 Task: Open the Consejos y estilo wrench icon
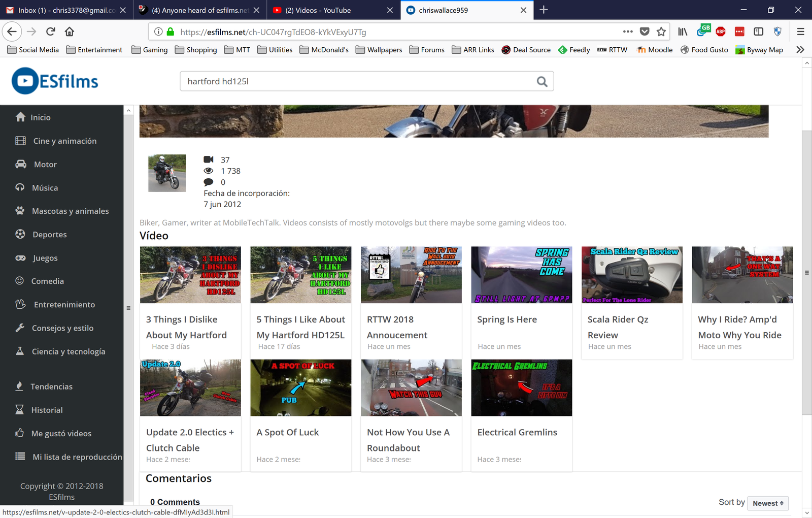(x=20, y=328)
